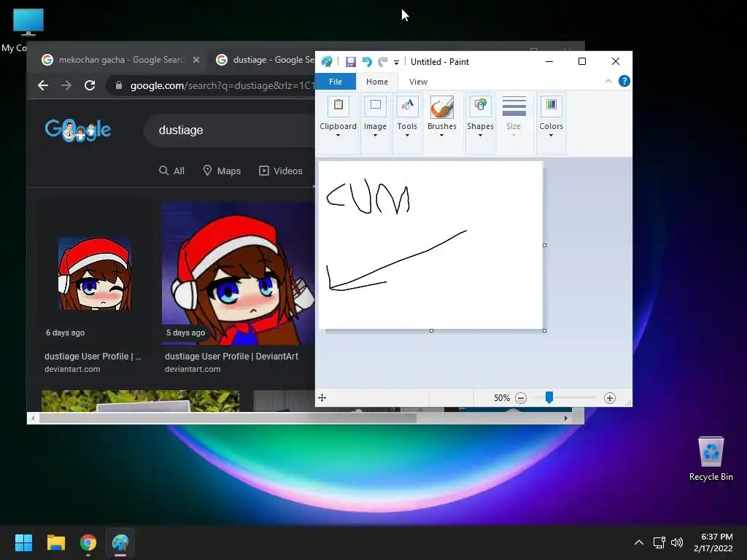The height and width of the screenshot is (560, 747).
Task: Click the Tools group icon
Action: click(407, 106)
